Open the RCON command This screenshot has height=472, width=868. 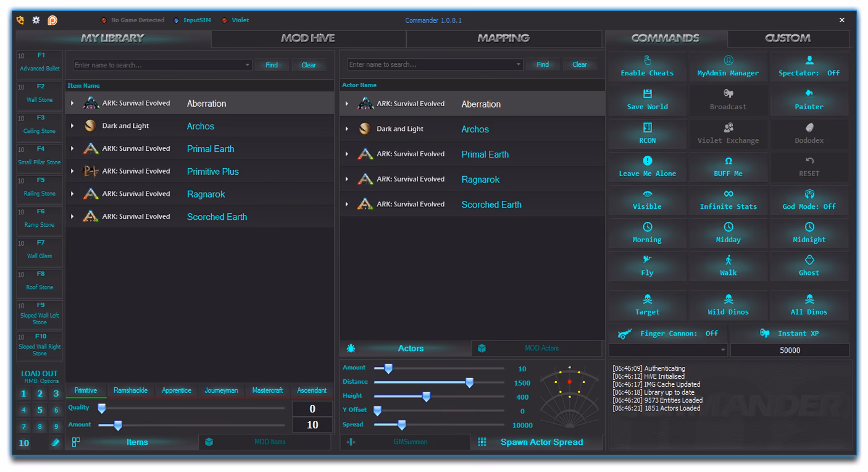pos(647,133)
